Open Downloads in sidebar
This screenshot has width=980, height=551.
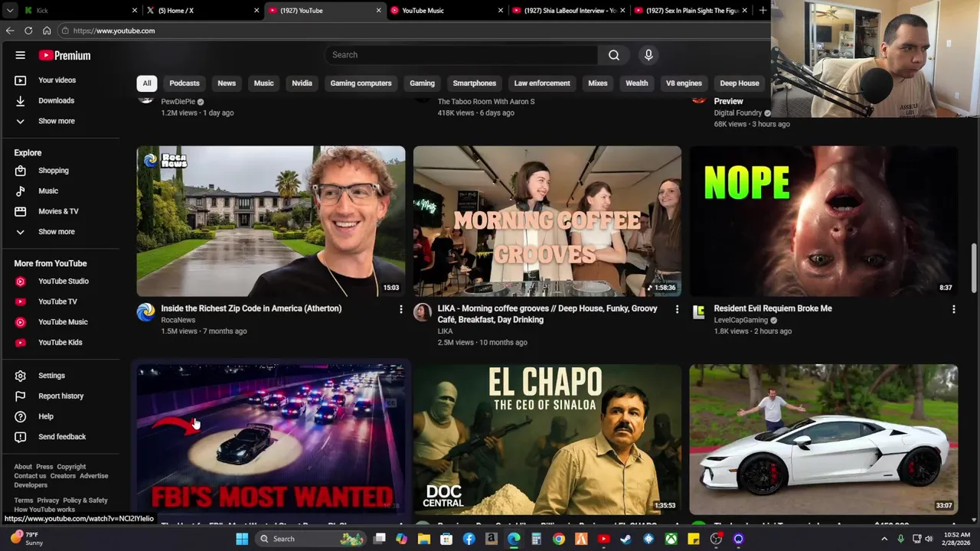coord(56,100)
